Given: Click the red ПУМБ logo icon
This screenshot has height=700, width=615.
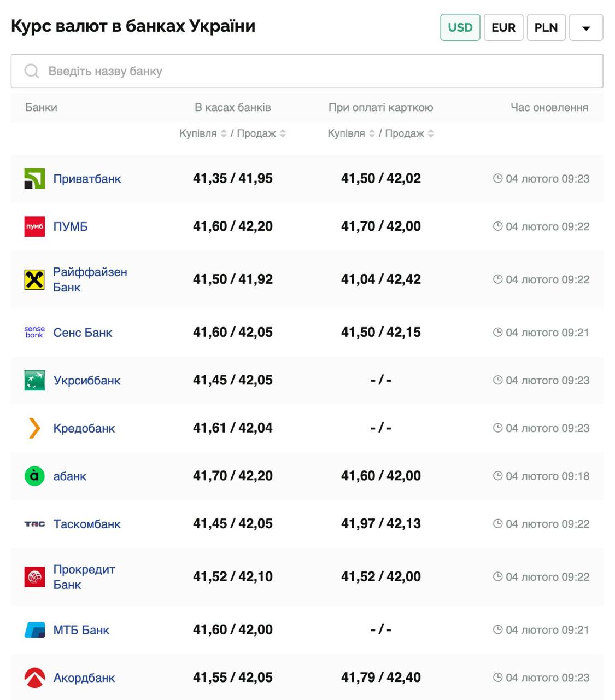Looking at the screenshot, I should point(34,226).
